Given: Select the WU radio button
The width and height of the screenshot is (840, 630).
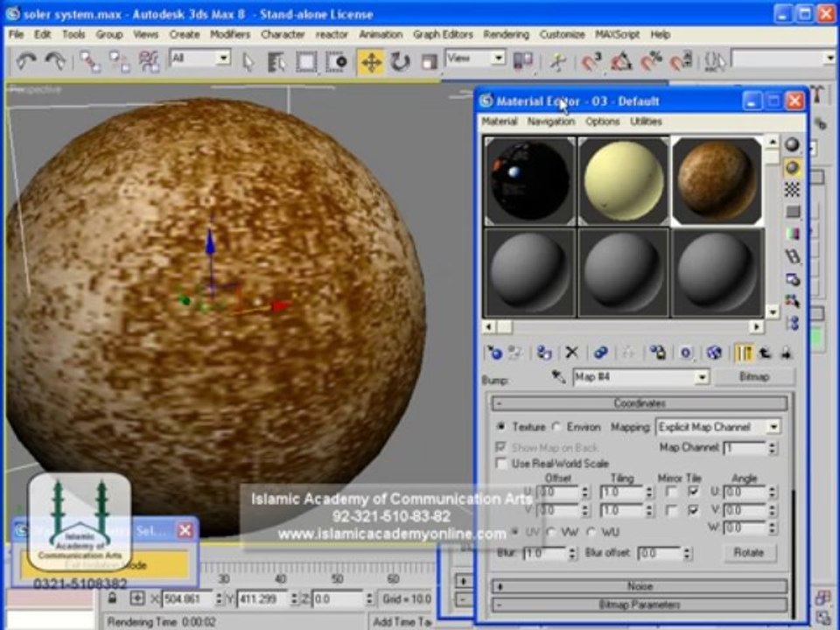Looking at the screenshot, I should tap(591, 532).
